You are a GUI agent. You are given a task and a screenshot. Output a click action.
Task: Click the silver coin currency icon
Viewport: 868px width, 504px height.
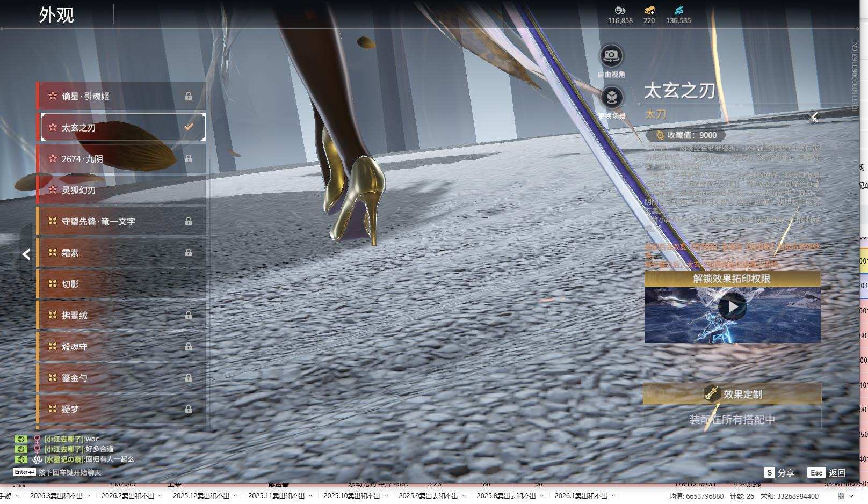620,10
